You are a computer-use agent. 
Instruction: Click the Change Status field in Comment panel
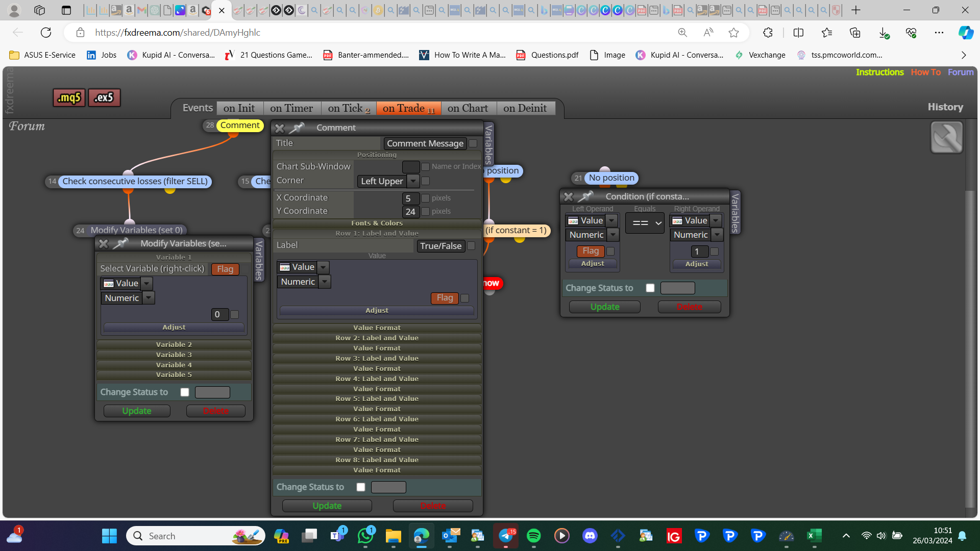[388, 487]
